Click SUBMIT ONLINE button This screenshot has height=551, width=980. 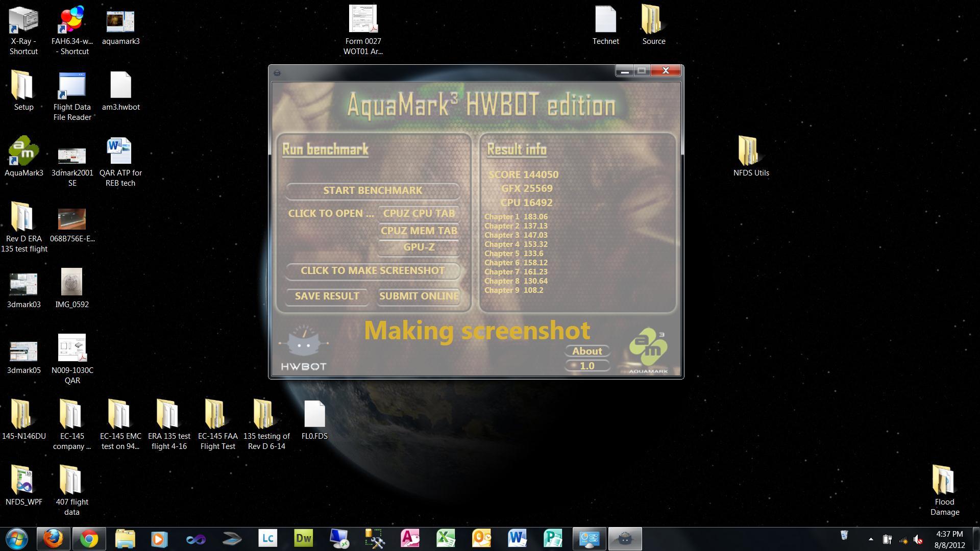(419, 296)
